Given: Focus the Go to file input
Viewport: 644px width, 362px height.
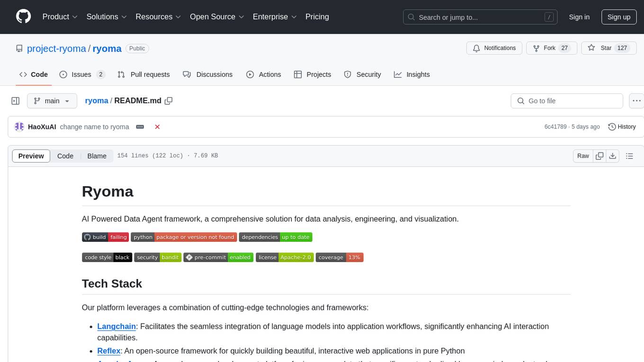Looking at the screenshot, I should [567, 101].
